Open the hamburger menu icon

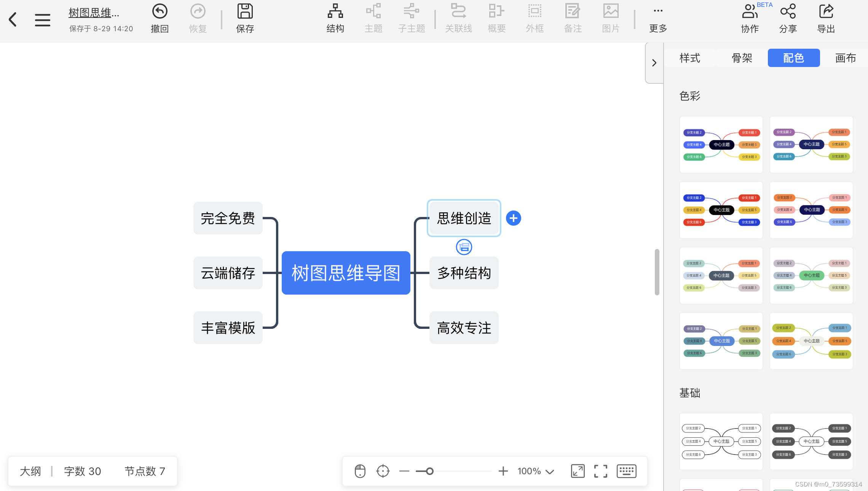point(42,20)
